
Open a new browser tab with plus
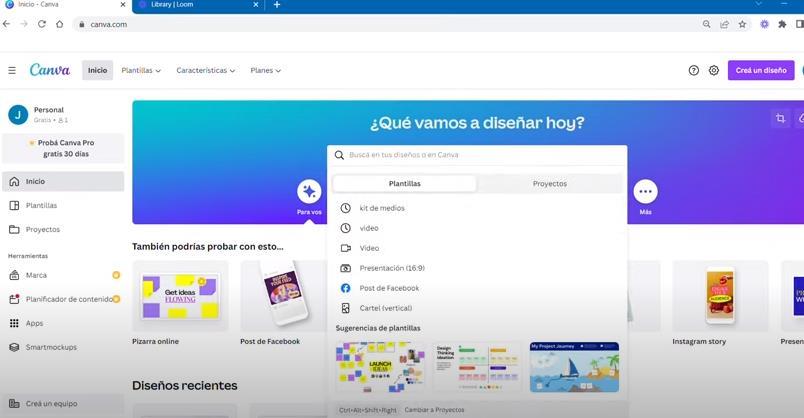click(x=277, y=5)
